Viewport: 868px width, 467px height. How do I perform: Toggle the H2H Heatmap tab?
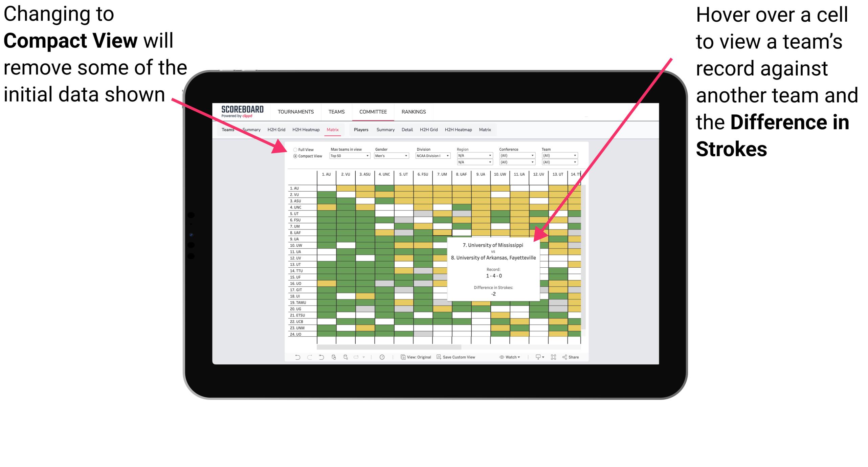(x=313, y=130)
